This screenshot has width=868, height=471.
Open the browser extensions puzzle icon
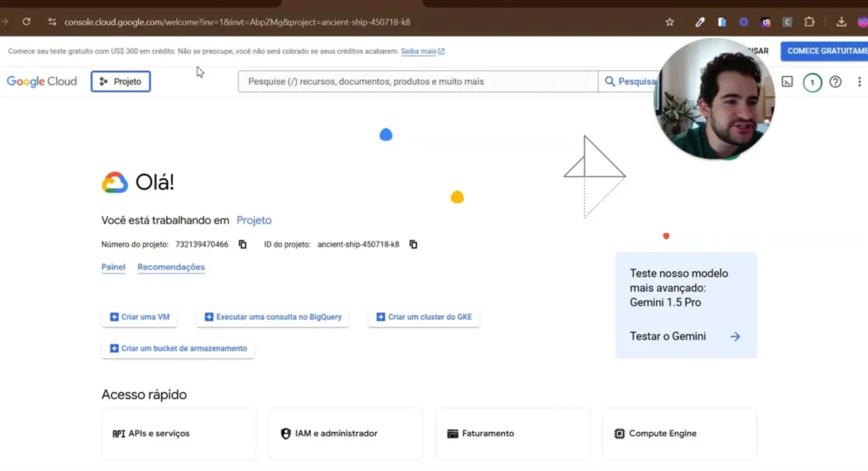(810, 22)
